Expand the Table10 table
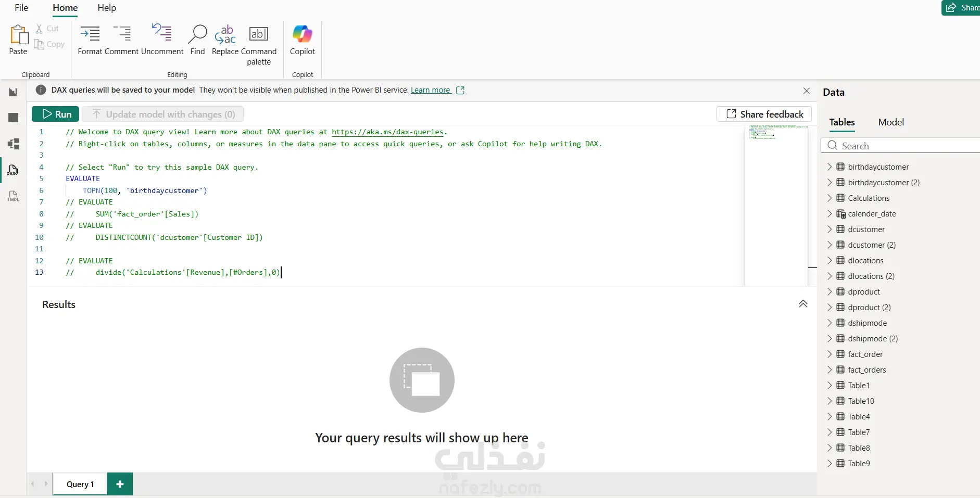 click(830, 401)
